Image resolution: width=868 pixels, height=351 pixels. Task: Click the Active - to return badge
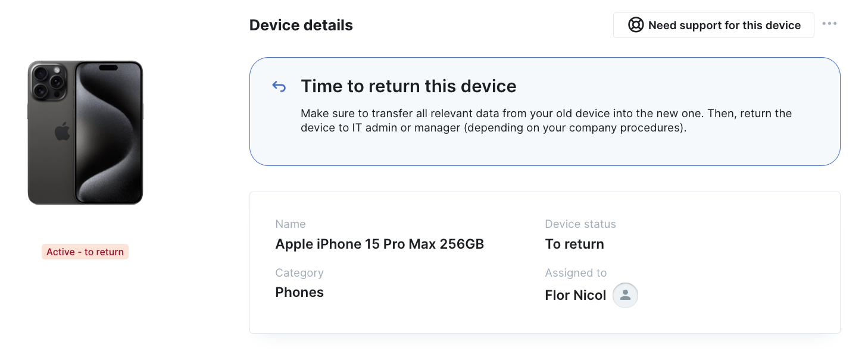[85, 252]
